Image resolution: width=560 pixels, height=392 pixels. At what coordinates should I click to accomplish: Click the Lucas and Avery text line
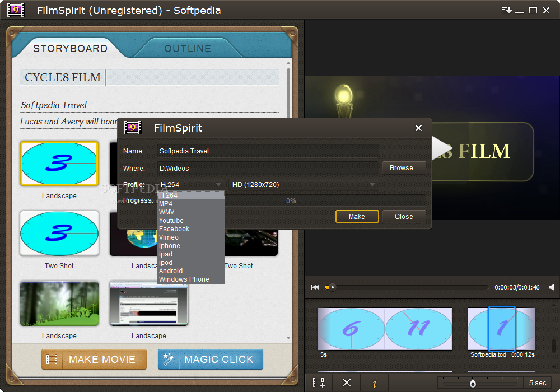pos(68,122)
